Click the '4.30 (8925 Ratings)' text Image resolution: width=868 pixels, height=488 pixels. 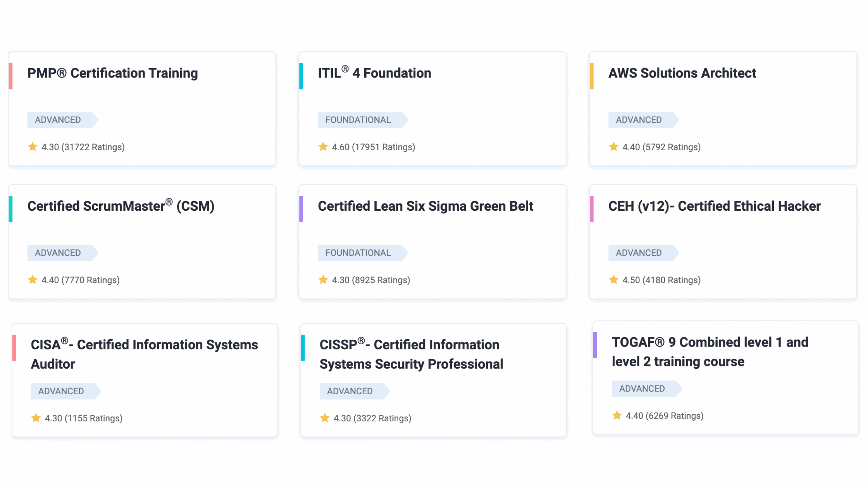(371, 280)
